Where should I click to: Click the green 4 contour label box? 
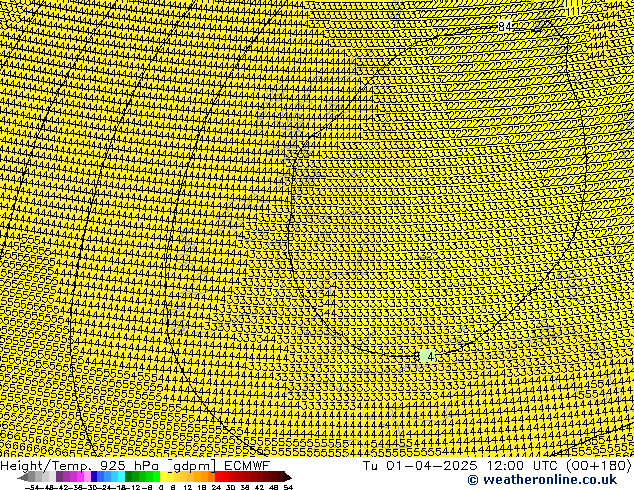(x=429, y=356)
